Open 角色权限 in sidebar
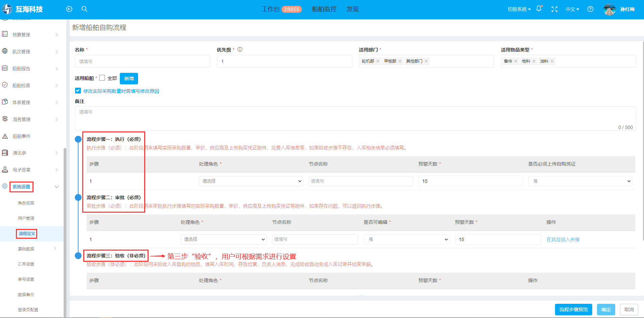644x318 pixels. click(x=26, y=203)
